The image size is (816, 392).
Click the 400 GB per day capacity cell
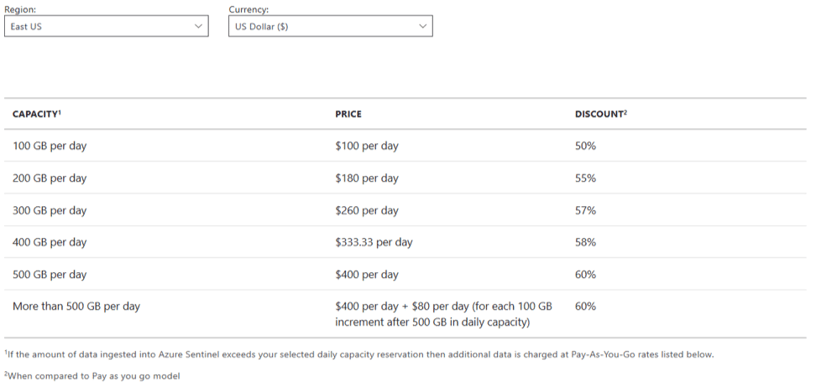pos(49,242)
